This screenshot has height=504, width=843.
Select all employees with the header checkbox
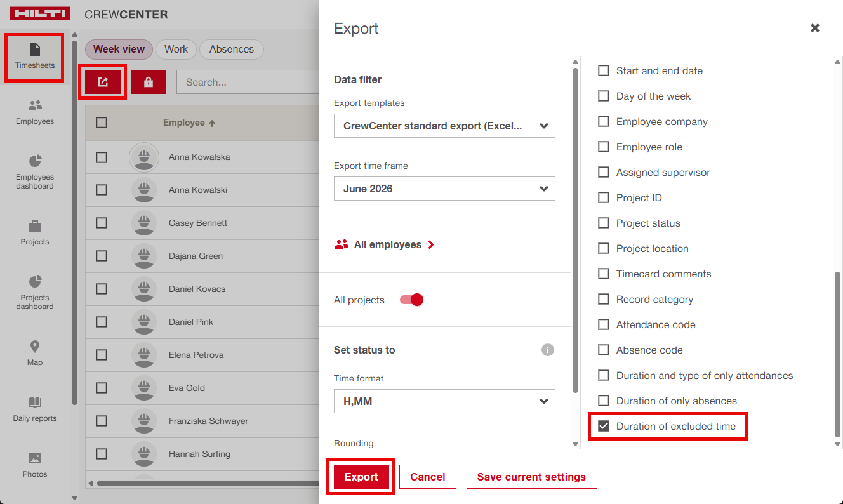click(102, 123)
